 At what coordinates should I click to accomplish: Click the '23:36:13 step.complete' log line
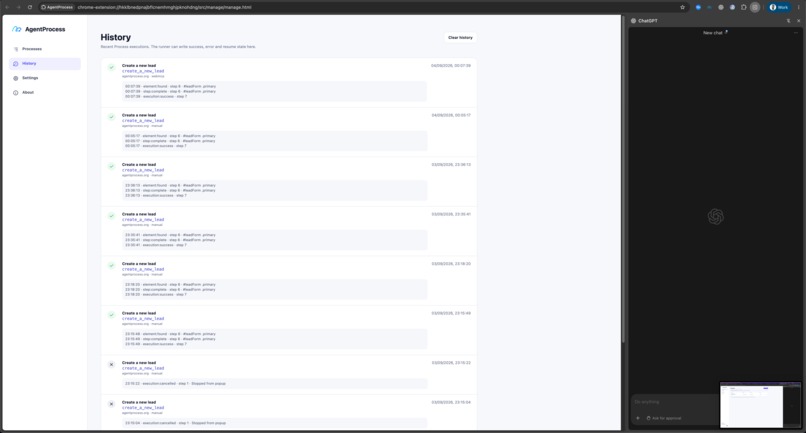coord(171,190)
